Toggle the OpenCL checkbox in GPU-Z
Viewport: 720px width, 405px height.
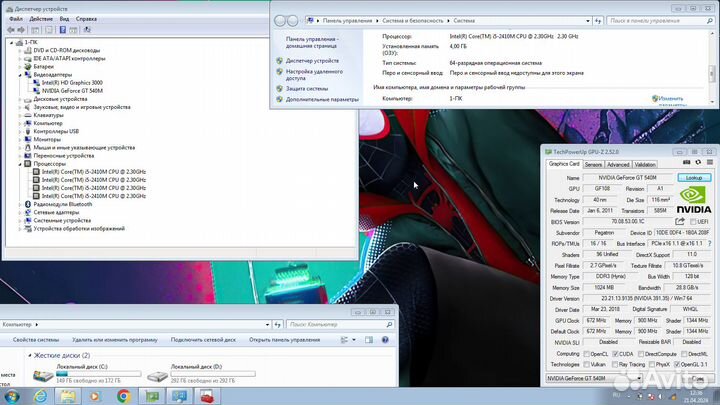coord(587,354)
